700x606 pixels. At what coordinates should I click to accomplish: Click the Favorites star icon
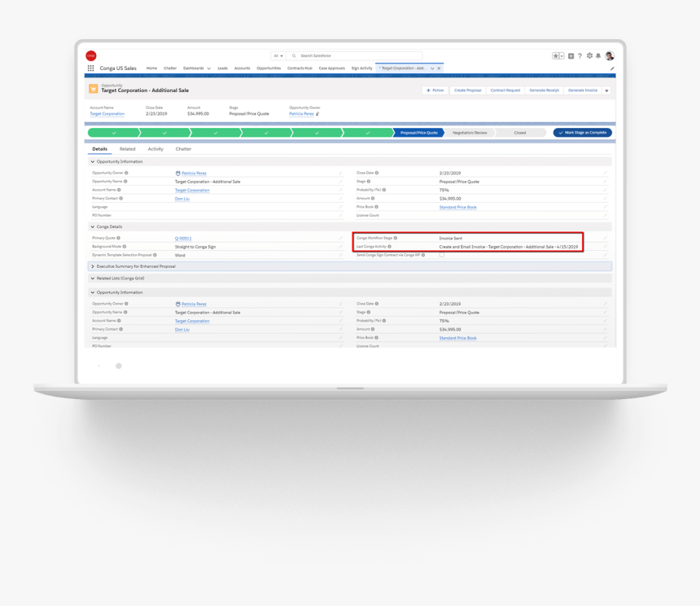pyautogui.click(x=555, y=56)
